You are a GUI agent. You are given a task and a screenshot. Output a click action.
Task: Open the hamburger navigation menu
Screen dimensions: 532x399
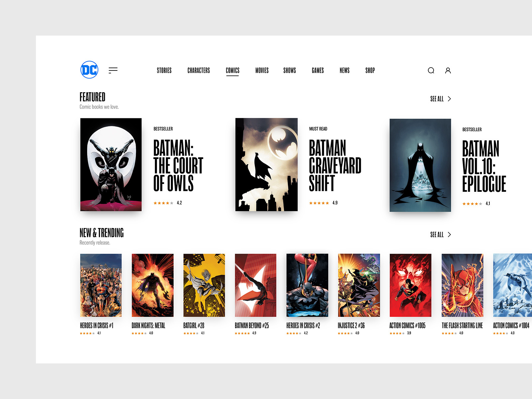(x=113, y=70)
